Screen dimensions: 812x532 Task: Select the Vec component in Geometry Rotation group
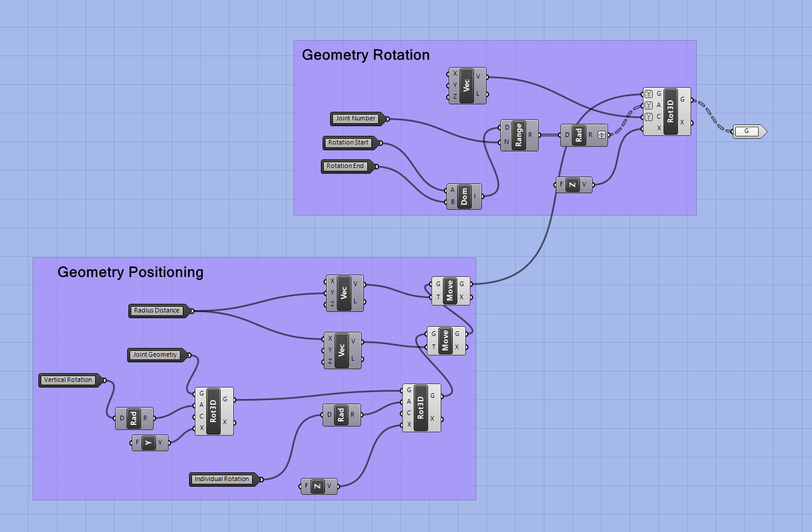point(466,85)
